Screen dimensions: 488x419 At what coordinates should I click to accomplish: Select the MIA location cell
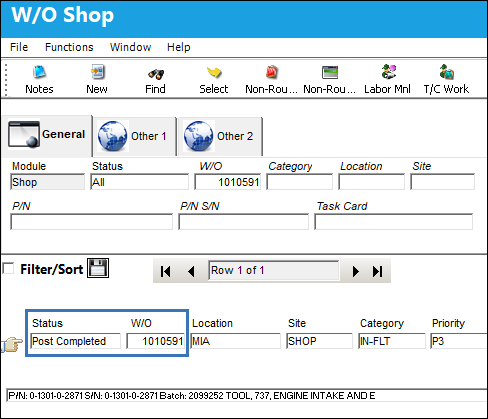pyautogui.click(x=235, y=341)
